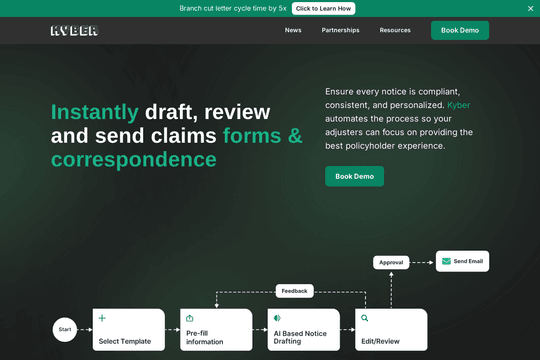The width and height of the screenshot is (540, 360).
Task: Click the 'Click to Learn How' button
Action: pos(323,9)
